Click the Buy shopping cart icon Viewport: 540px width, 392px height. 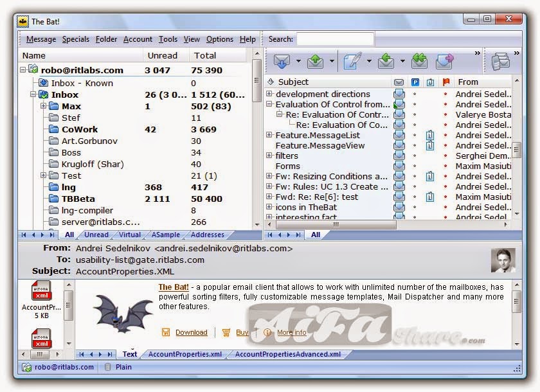[x=226, y=332]
